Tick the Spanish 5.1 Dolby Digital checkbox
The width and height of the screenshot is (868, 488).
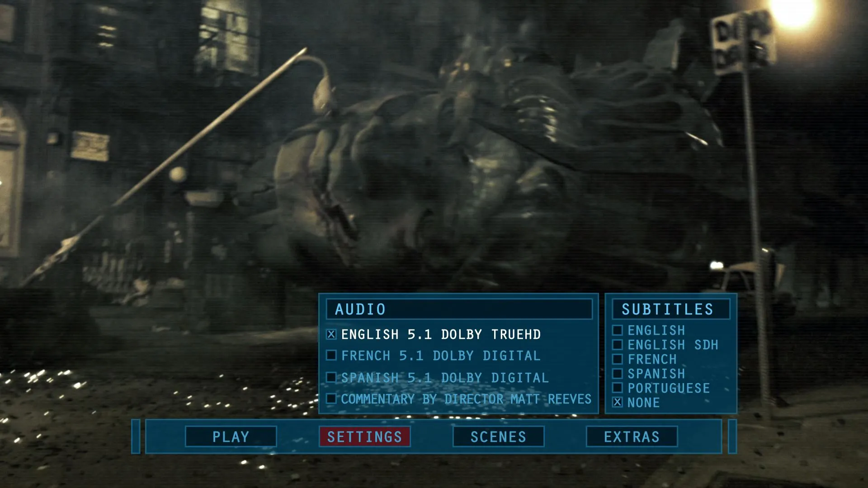click(331, 377)
